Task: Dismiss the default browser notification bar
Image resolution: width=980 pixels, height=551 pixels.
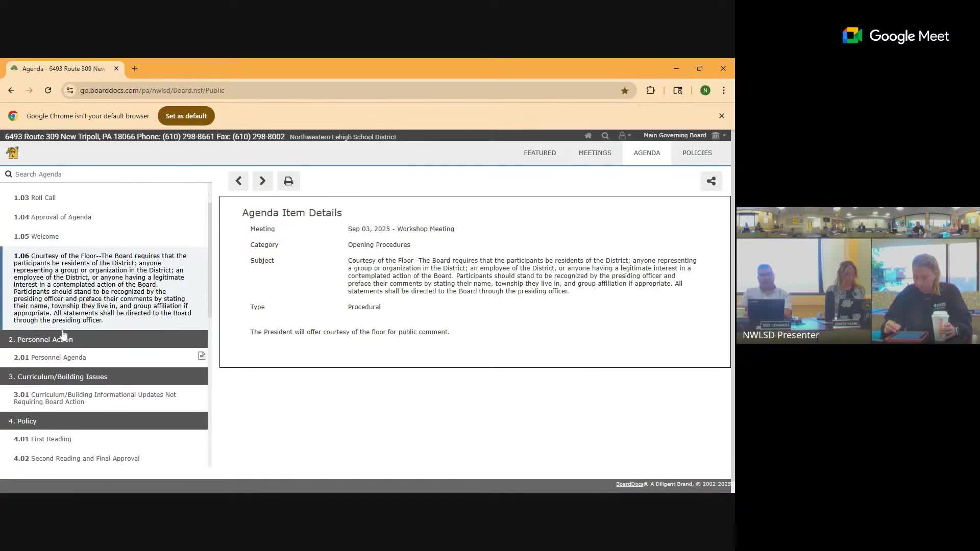Action: point(721,116)
